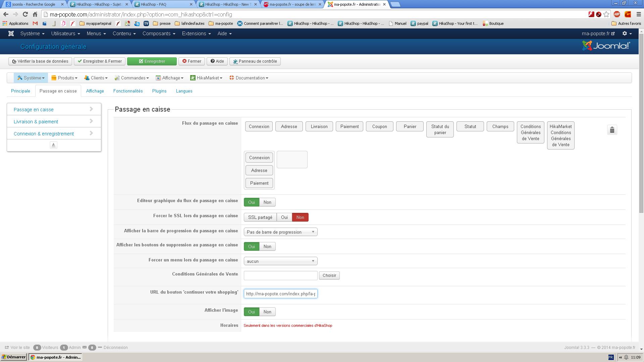Switch to the Fonctionnalités tab
644x362 pixels.
pos(128,91)
